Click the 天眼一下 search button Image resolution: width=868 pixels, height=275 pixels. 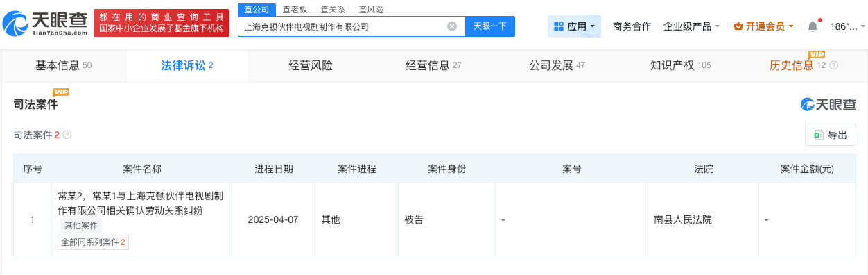pos(490,26)
